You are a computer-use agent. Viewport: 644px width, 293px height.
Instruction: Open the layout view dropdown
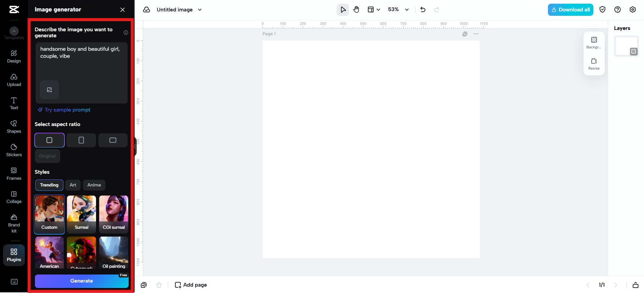click(373, 10)
